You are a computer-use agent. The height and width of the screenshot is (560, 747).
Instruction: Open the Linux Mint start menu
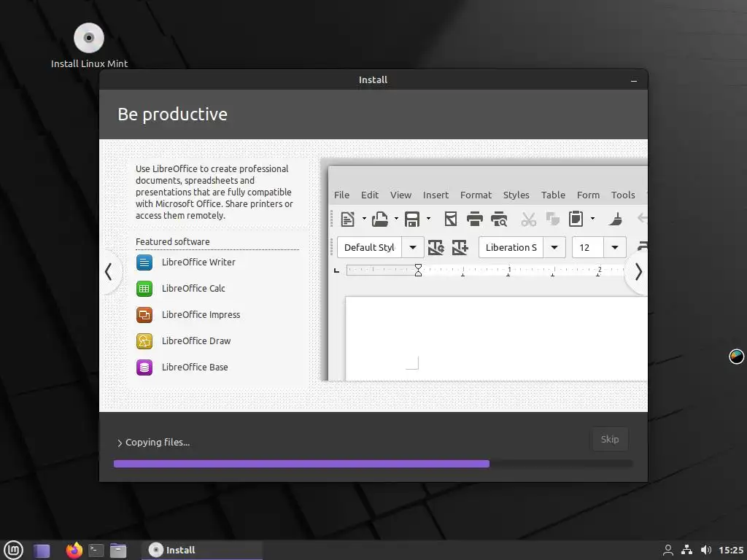click(13, 551)
